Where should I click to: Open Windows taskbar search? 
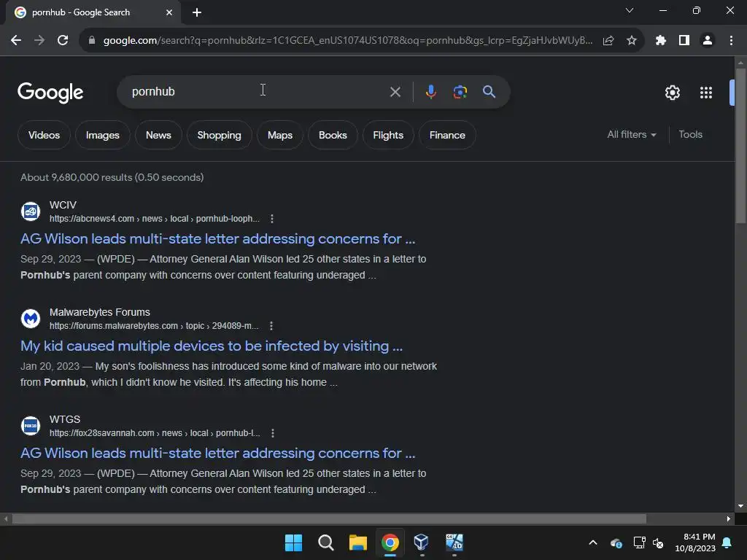[326, 542]
